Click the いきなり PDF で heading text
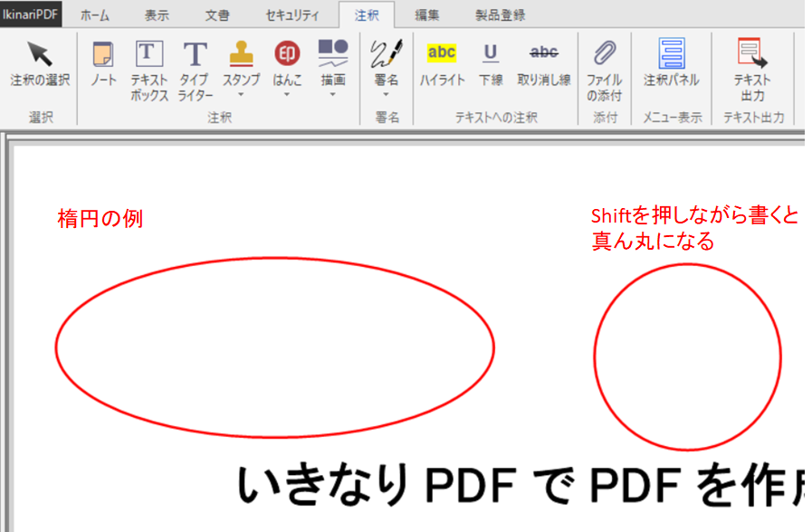The image size is (812, 532). coord(406,485)
